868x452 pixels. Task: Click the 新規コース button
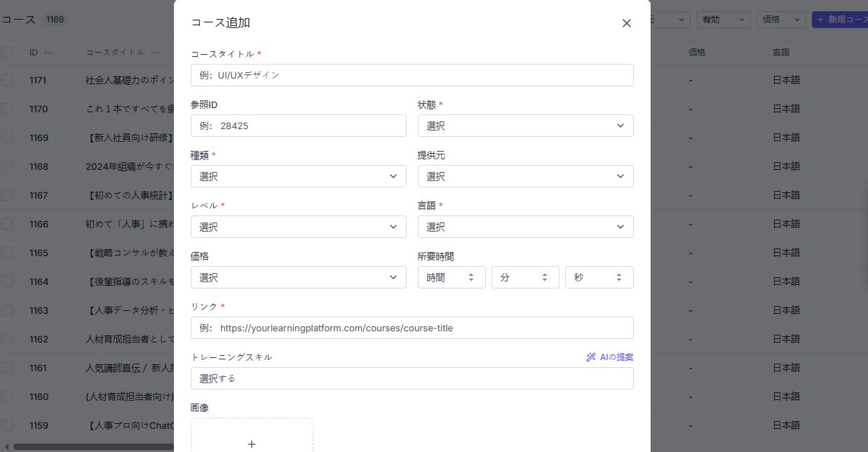click(x=840, y=20)
